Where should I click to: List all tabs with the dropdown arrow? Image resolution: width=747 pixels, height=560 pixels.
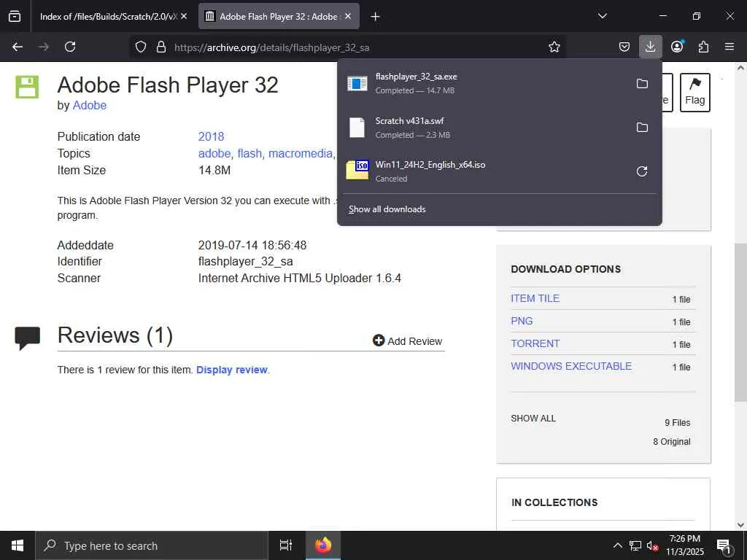pyautogui.click(x=602, y=16)
